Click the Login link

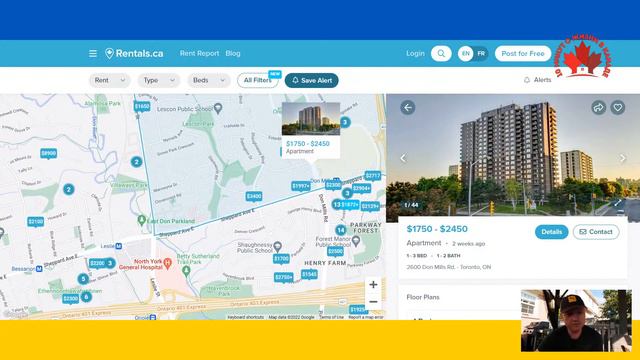pyautogui.click(x=415, y=53)
